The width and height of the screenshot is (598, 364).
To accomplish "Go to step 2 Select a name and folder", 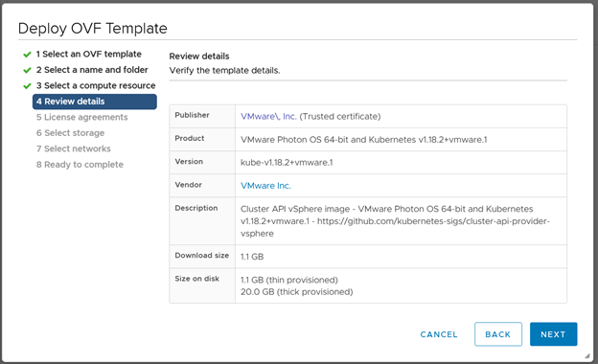I will click(92, 70).
